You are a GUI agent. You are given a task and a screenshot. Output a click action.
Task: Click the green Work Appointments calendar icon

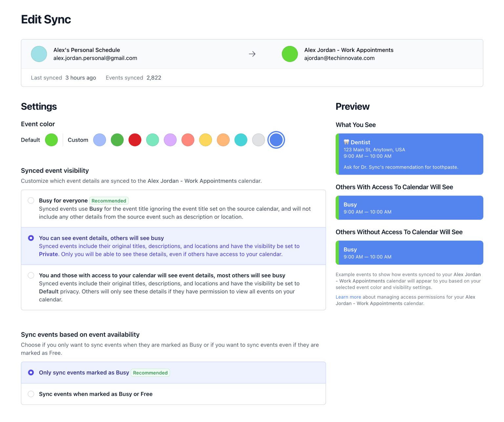pos(290,54)
